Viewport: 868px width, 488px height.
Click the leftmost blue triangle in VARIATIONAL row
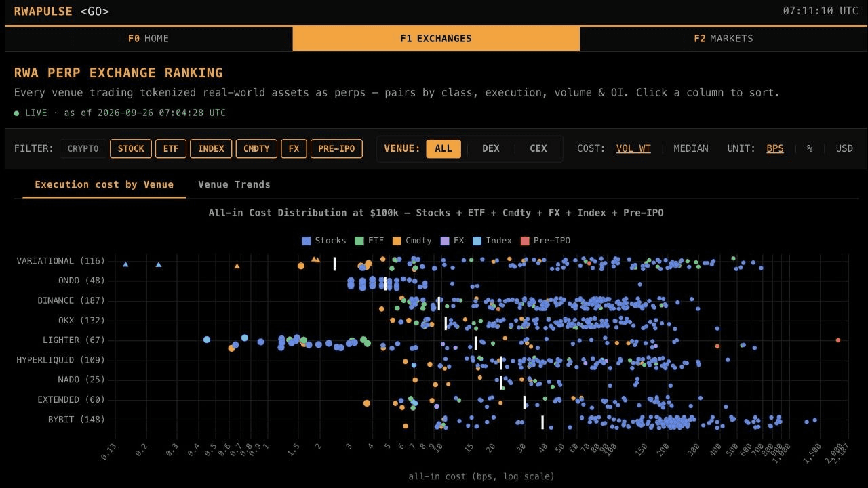tap(125, 264)
